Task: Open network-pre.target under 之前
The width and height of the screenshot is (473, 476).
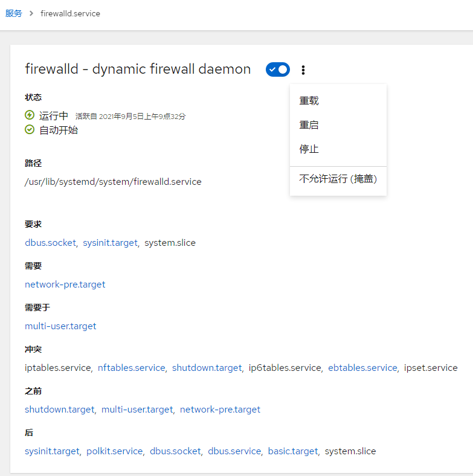Action: pos(220,409)
